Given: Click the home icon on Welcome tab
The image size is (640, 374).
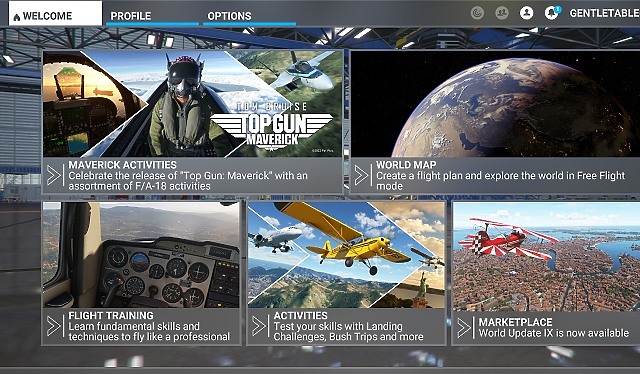Looking at the screenshot, I should [17, 17].
